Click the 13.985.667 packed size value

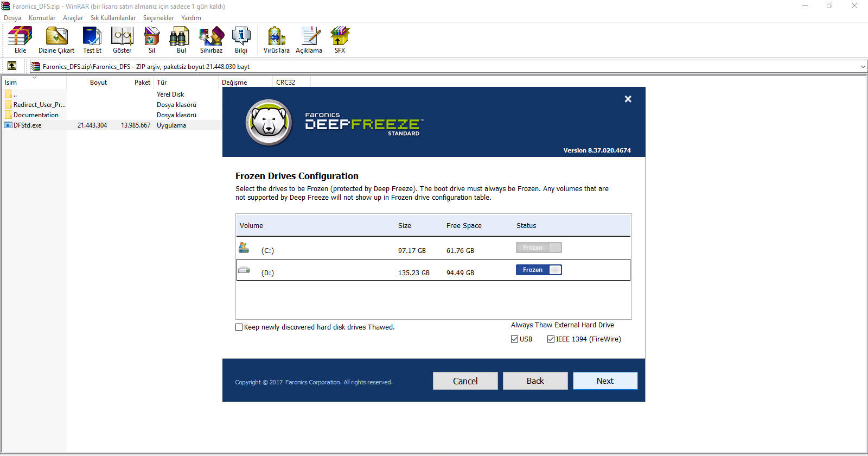pos(136,125)
